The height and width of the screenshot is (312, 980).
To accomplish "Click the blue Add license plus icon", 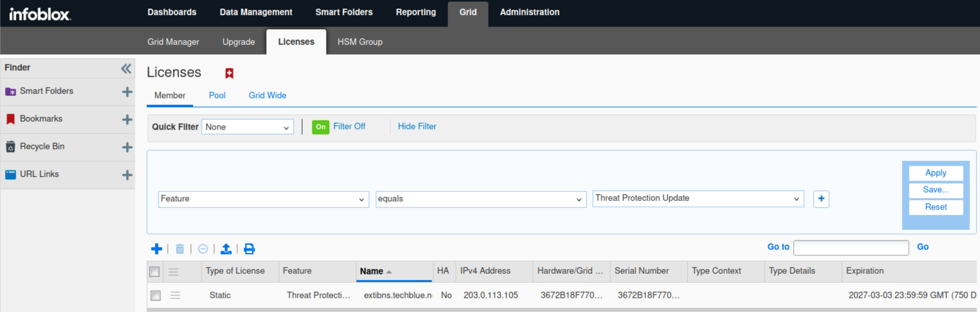I will (x=156, y=249).
